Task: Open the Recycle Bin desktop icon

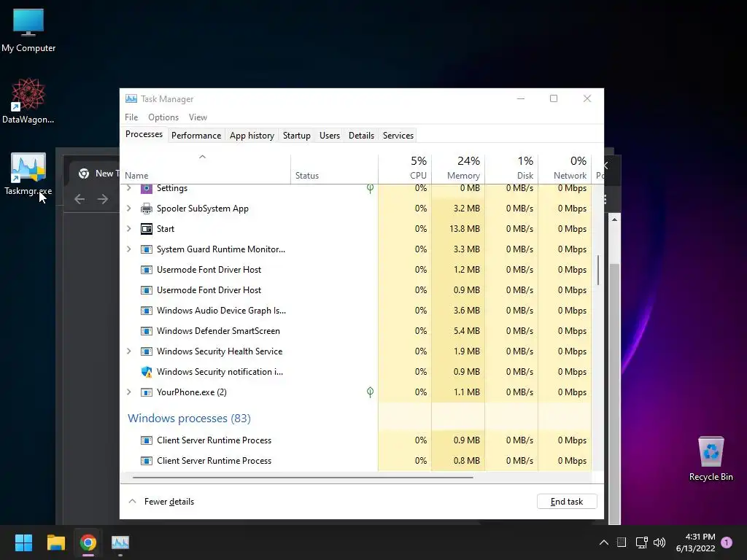Action: tap(711, 459)
